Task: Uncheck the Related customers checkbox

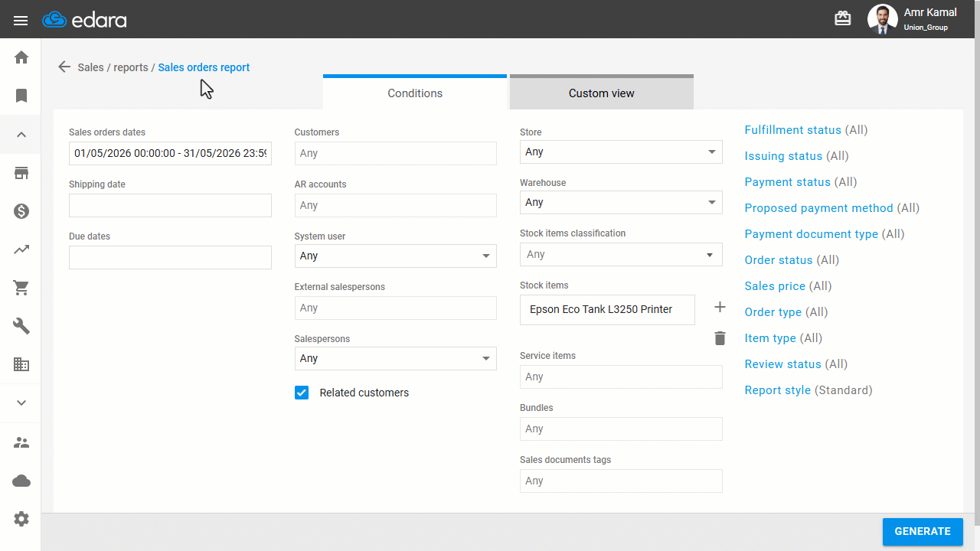Action: coord(302,393)
